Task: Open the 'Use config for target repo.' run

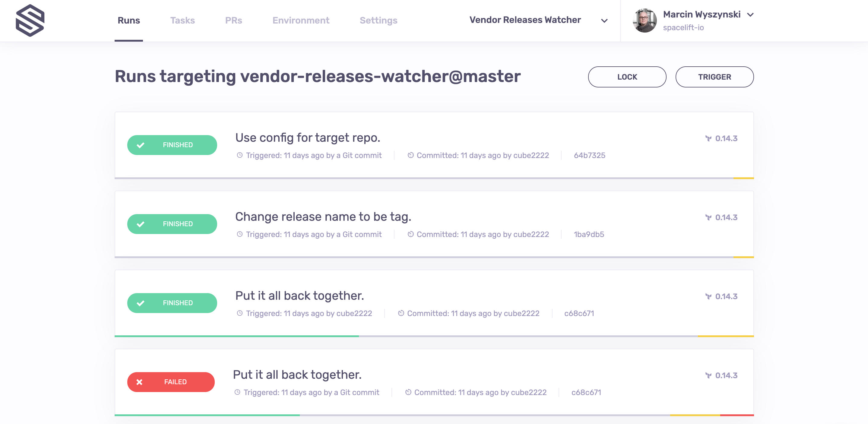Action: [x=307, y=138]
